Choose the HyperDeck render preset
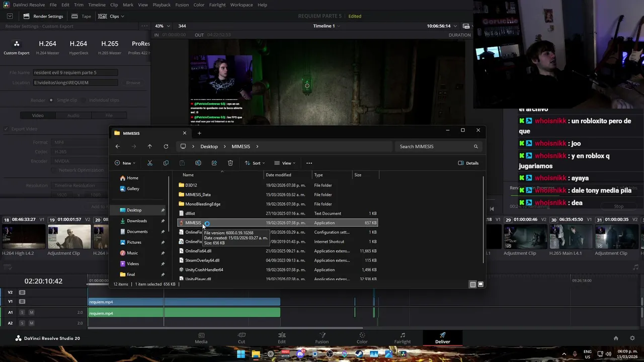This screenshot has height=362, width=644. click(x=78, y=48)
